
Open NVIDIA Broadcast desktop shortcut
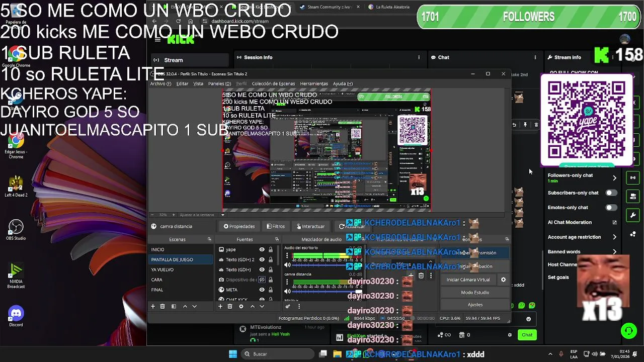click(x=16, y=276)
